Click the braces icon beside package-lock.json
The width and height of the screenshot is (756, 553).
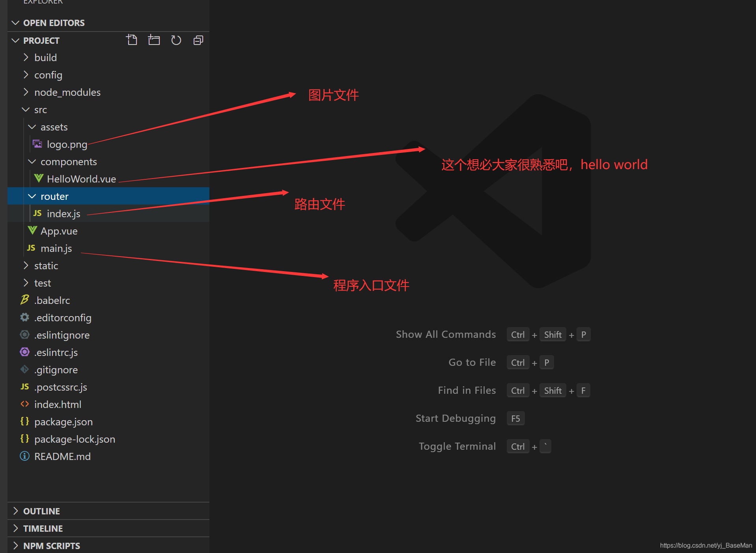(24, 439)
